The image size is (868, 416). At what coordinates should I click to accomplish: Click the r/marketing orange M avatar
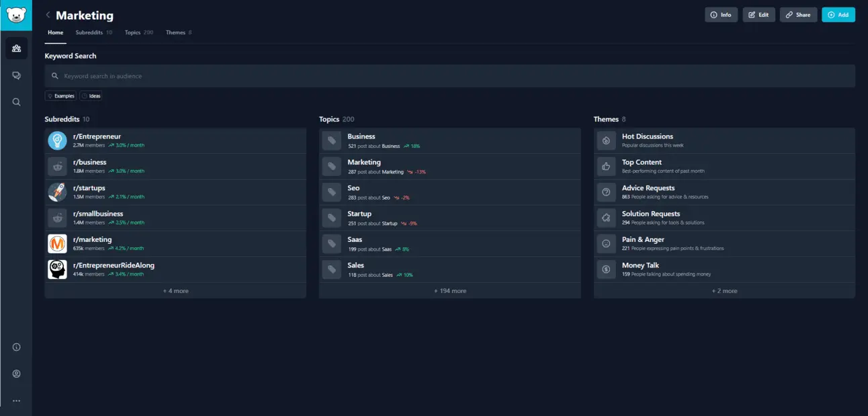[57, 243]
